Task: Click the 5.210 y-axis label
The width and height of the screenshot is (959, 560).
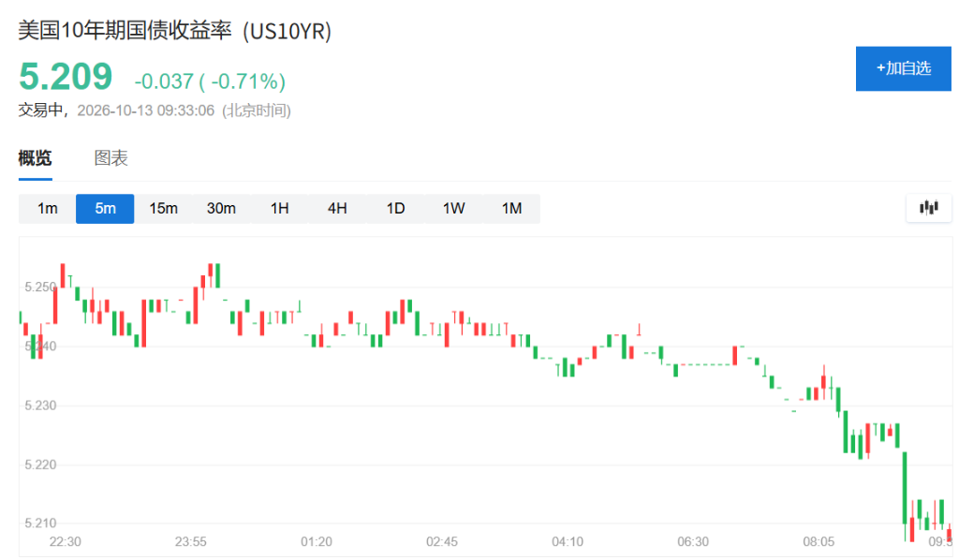Action: [39, 523]
